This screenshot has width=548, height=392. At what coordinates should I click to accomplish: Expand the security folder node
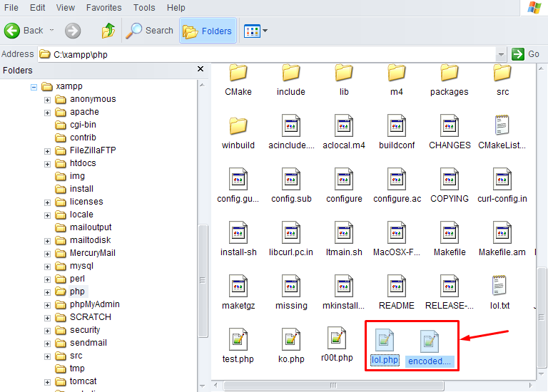point(47,331)
